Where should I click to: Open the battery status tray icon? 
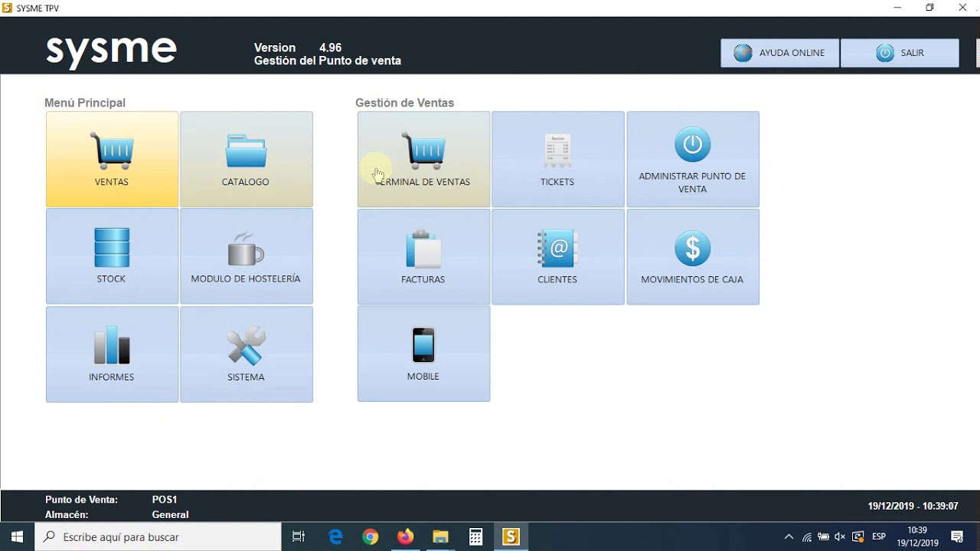[x=824, y=536]
